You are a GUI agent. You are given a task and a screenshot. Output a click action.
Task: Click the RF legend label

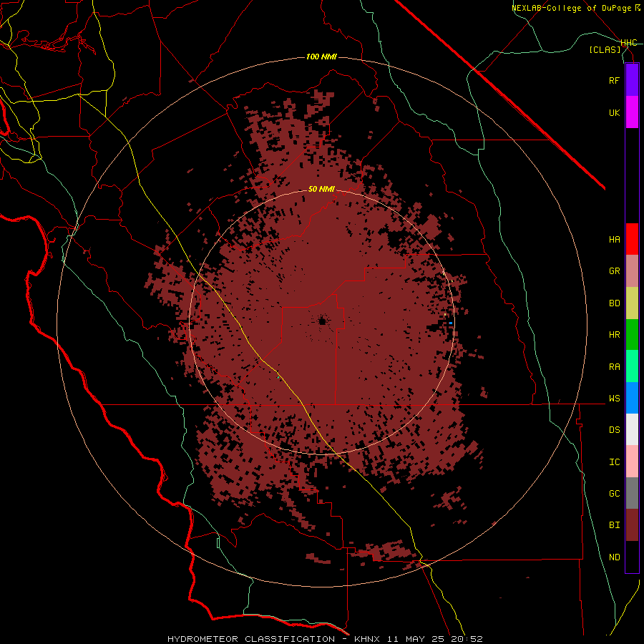(614, 80)
